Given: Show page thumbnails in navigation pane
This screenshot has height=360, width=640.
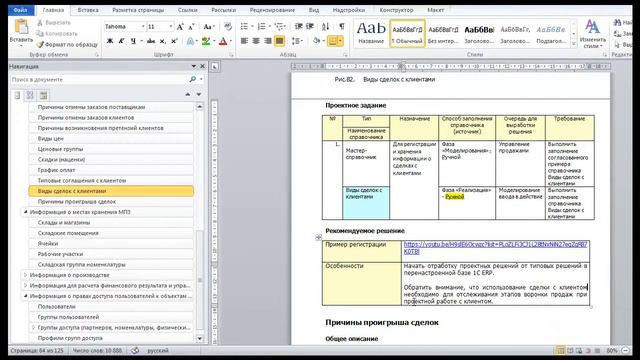Looking at the screenshot, I should 30,96.
